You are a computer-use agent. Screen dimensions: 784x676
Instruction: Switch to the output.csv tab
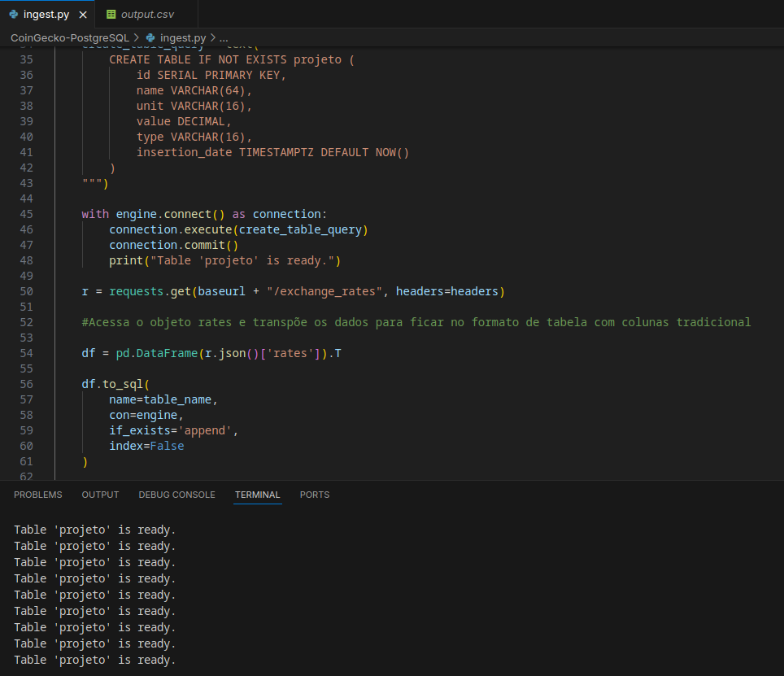pos(147,15)
